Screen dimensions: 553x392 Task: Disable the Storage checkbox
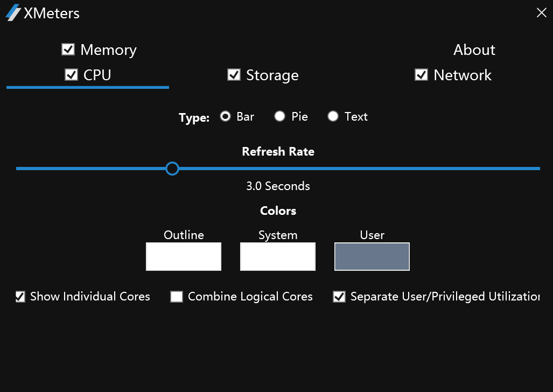tap(234, 75)
